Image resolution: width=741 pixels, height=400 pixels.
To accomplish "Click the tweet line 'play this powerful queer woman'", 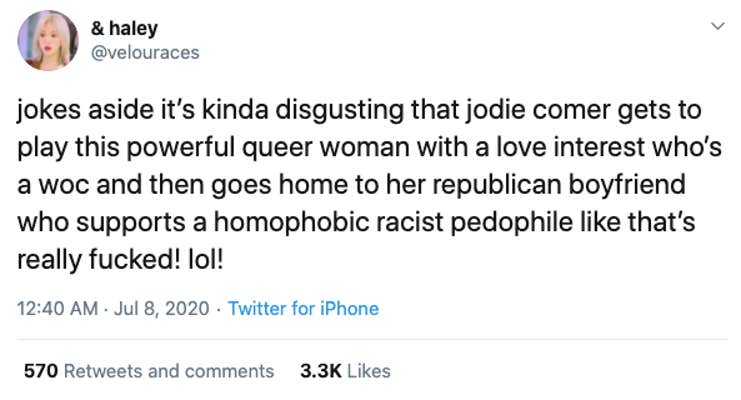I will coord(370,148).
